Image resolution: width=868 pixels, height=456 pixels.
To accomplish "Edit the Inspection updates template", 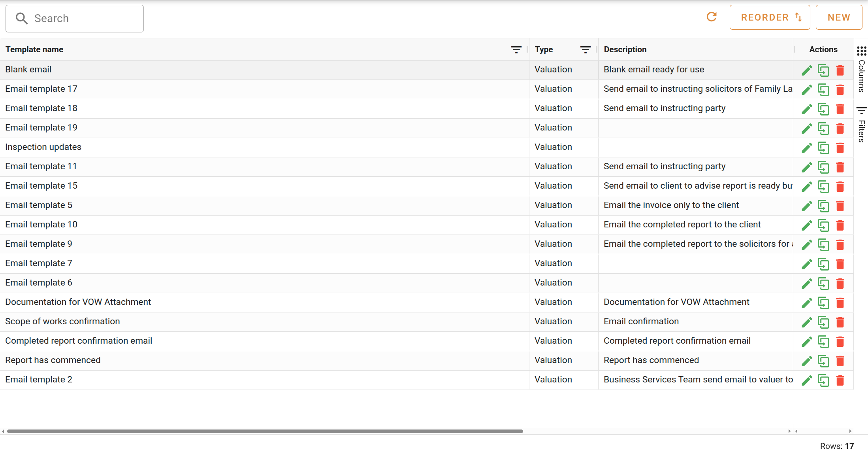I will click(x=807, y=148).
